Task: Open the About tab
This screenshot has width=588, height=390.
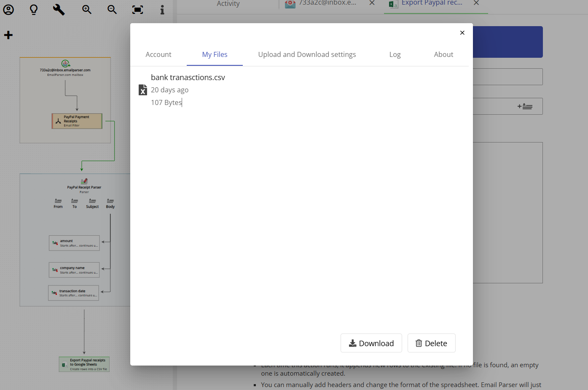Action: tap(443, 54)
